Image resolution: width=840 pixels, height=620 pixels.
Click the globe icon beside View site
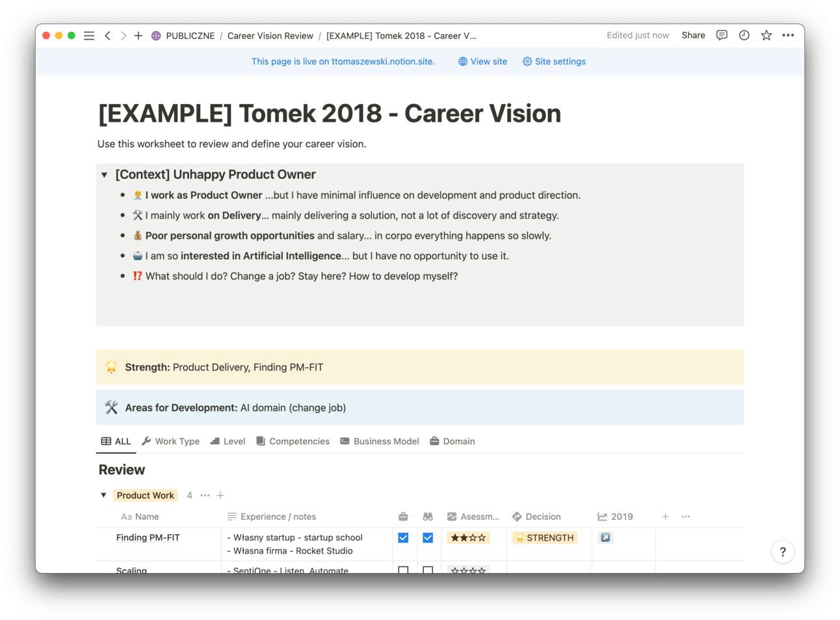pos(463,61)
